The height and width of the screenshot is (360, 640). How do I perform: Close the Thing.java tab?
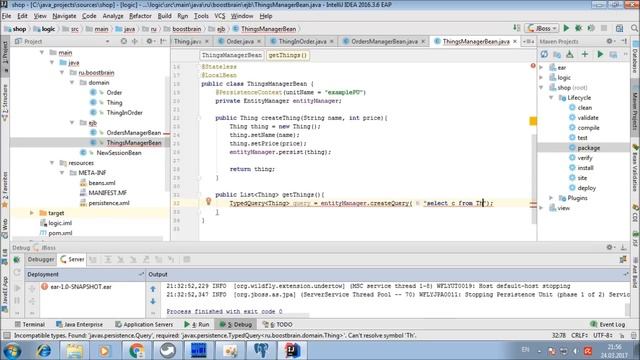[x=207, y=41]
